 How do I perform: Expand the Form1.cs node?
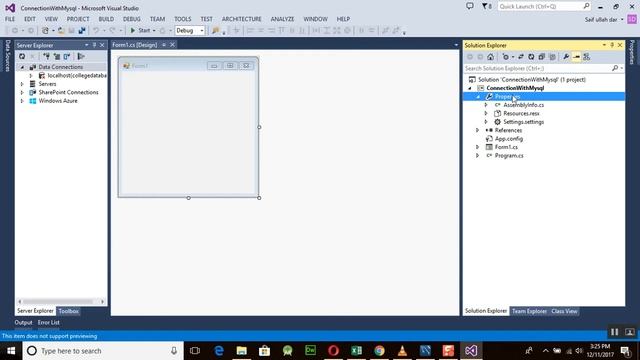point(478,147)
